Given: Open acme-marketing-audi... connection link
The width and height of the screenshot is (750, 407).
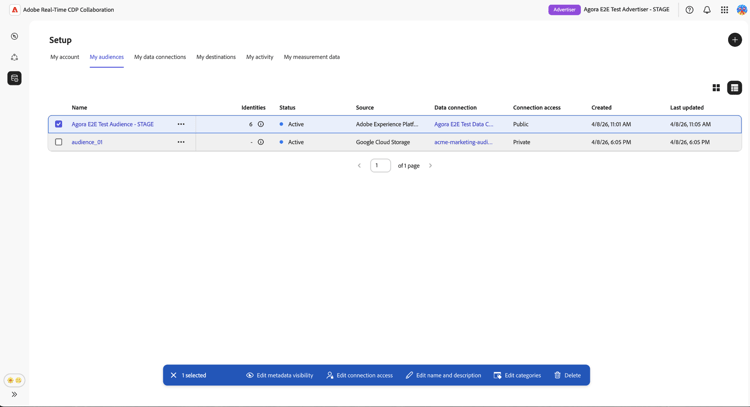Looking at the screenshot, I should [463, 142].
